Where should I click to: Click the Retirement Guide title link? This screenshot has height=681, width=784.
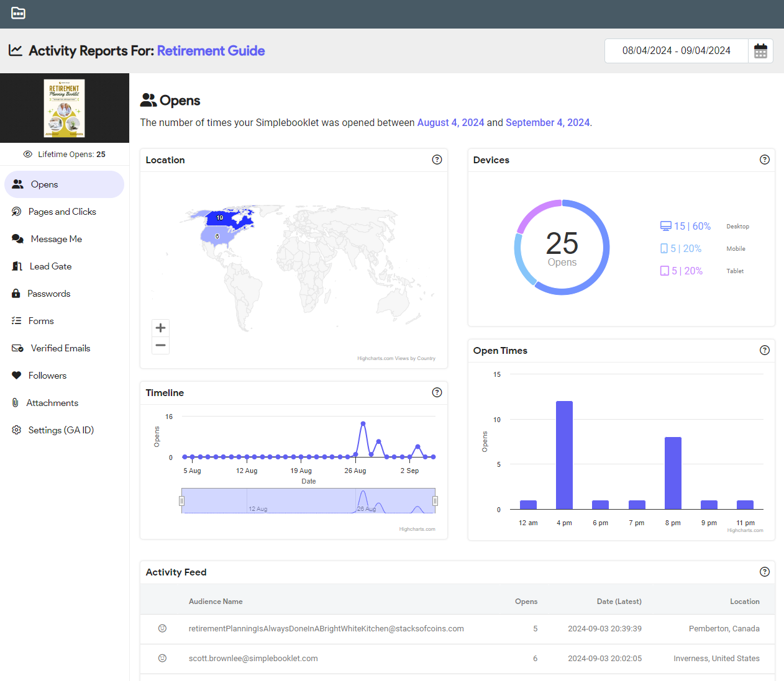coord(211,51)
